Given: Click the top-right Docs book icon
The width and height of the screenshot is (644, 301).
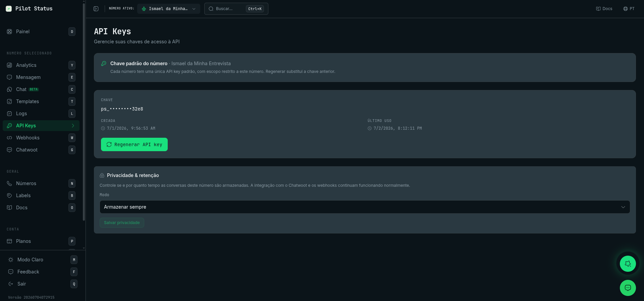Looking at the screenshot, I should coord(598,9).
